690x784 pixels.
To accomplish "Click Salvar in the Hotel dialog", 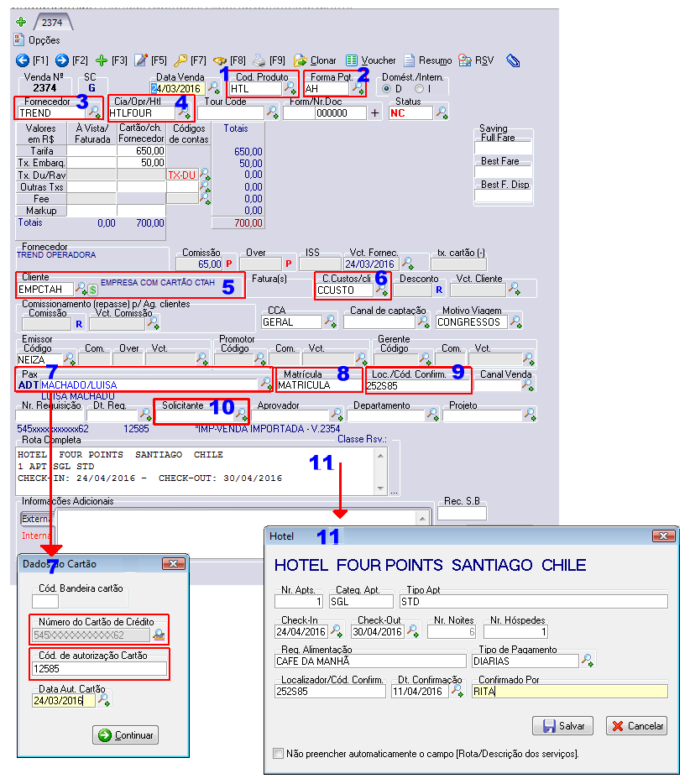I will point(562,725).
